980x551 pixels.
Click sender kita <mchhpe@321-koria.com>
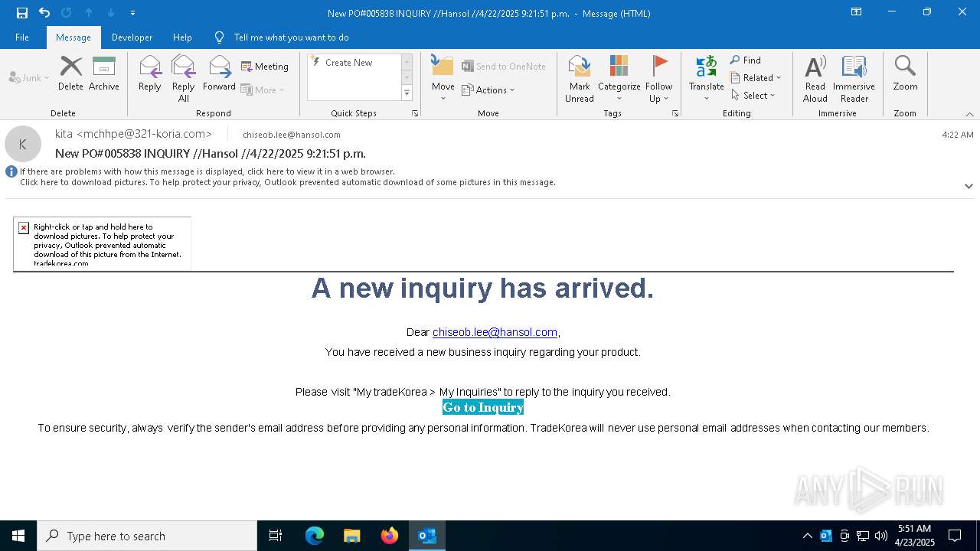tap(133, 134)
